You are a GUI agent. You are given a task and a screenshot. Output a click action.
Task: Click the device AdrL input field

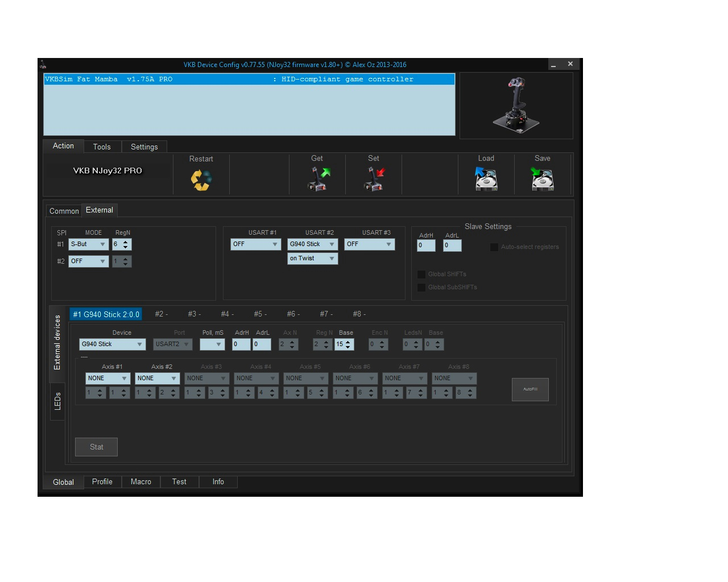click(x=262, y=344)
